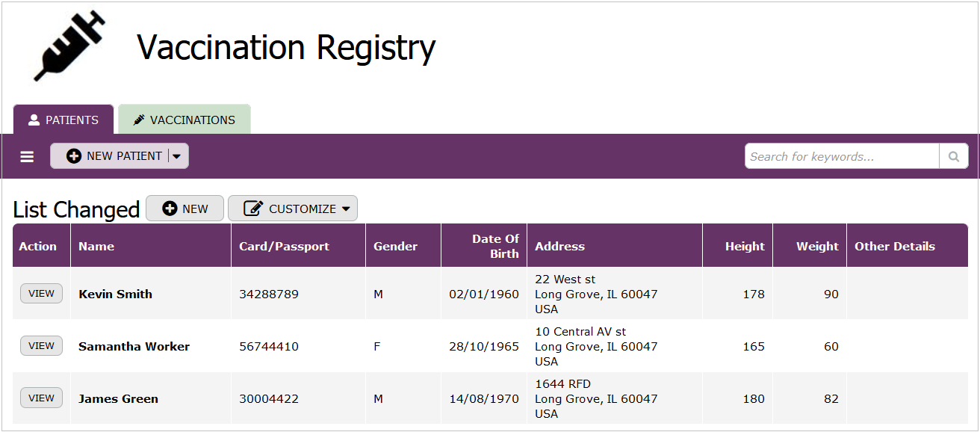Open the hamburger menu icon
This screenshot has height=432, width=980.
[x=27, y=156]
